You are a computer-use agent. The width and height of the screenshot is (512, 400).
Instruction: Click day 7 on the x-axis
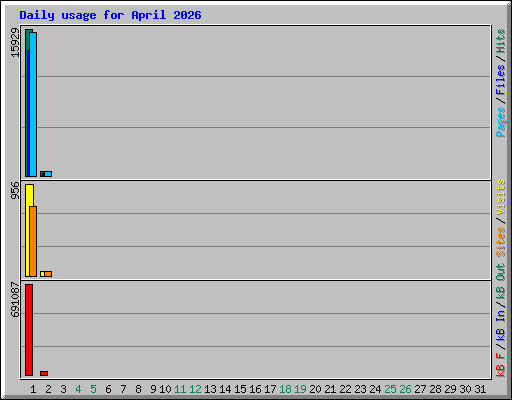tap(123, 389)
